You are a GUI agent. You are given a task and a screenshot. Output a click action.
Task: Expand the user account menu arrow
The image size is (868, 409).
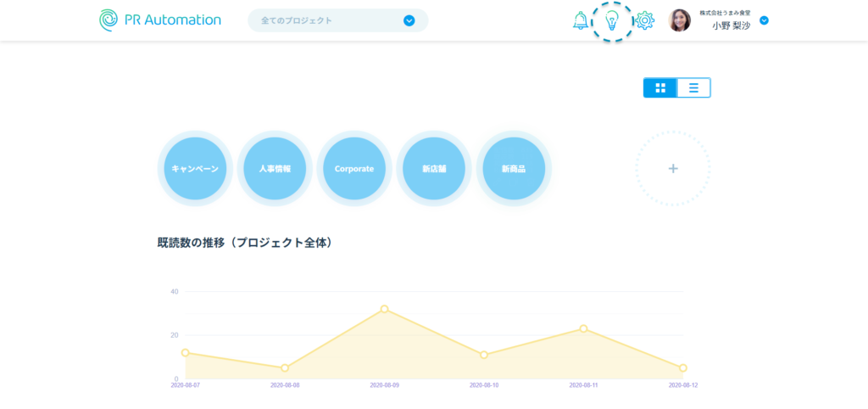[x=764, y=20]
